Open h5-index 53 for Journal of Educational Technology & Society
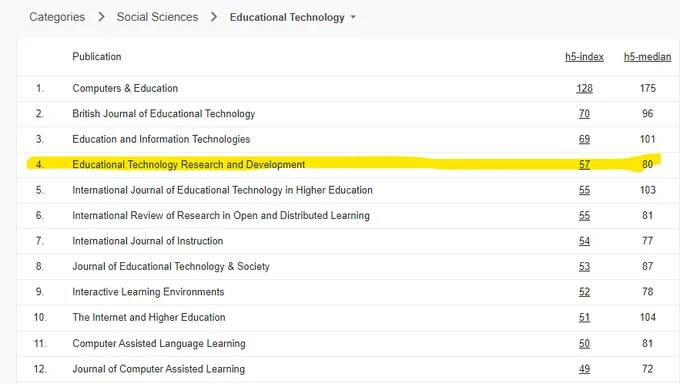 pyautogui.click(x=584, y=266)
